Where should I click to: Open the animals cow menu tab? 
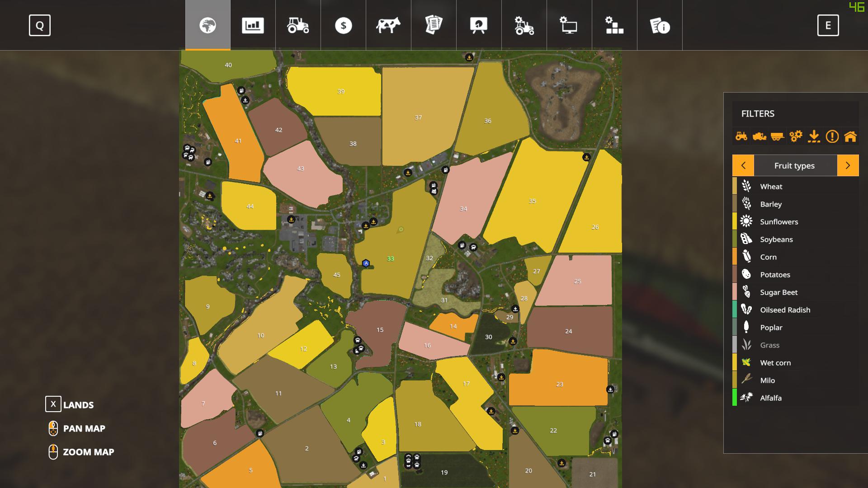[388, 25]
